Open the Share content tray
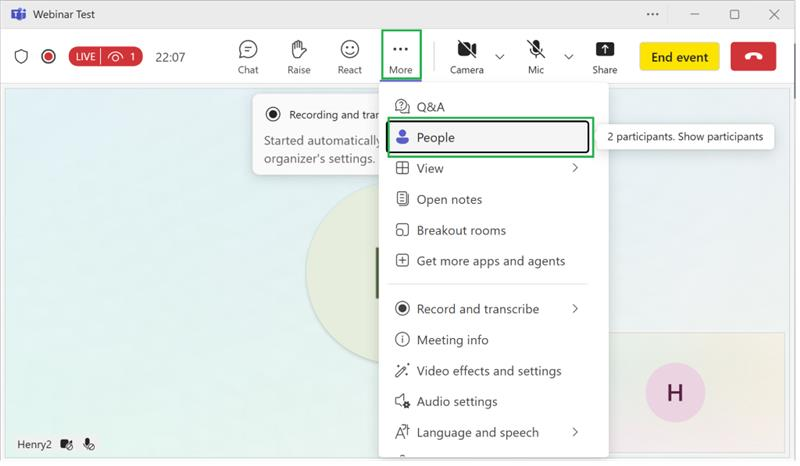 605,57
